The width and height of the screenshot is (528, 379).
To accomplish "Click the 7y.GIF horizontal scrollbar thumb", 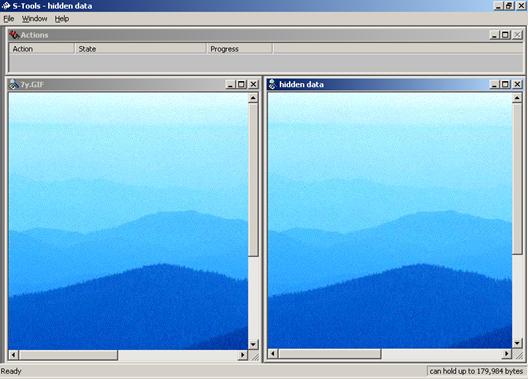I will [x=68, y=355].
